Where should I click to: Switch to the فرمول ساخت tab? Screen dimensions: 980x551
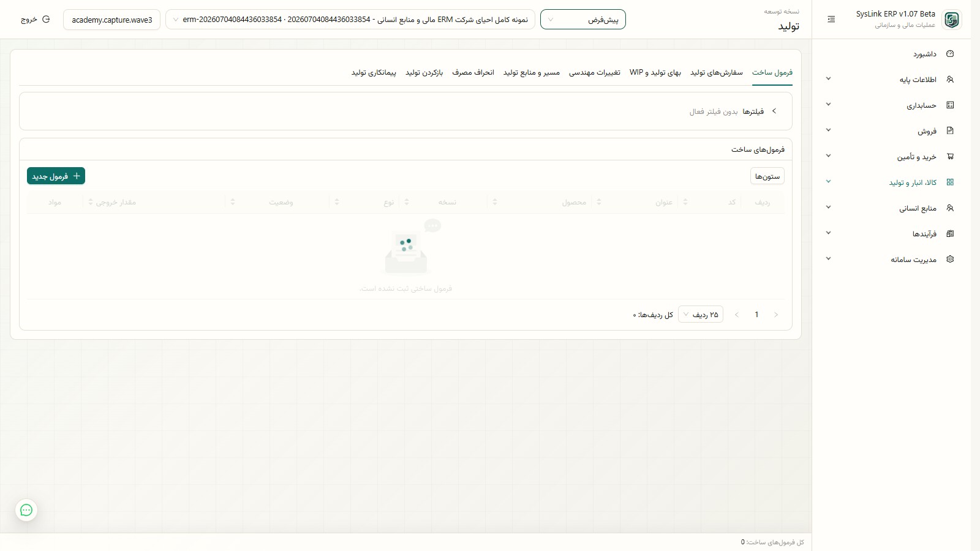772,72
